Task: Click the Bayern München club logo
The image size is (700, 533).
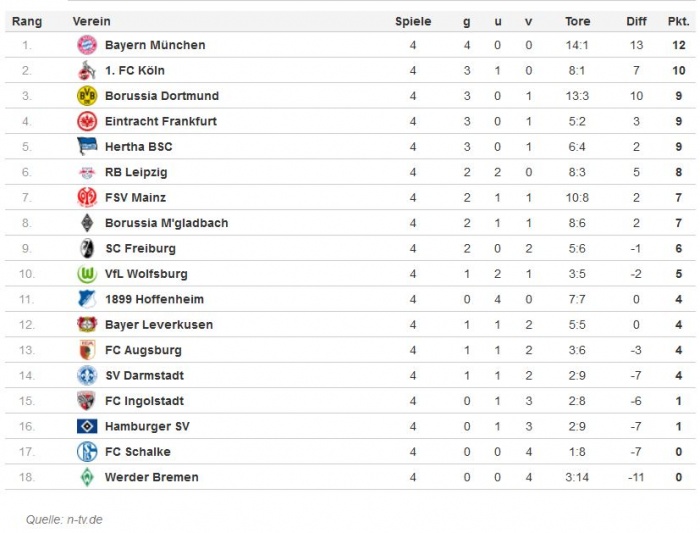Action: click(x=87, y=45)
